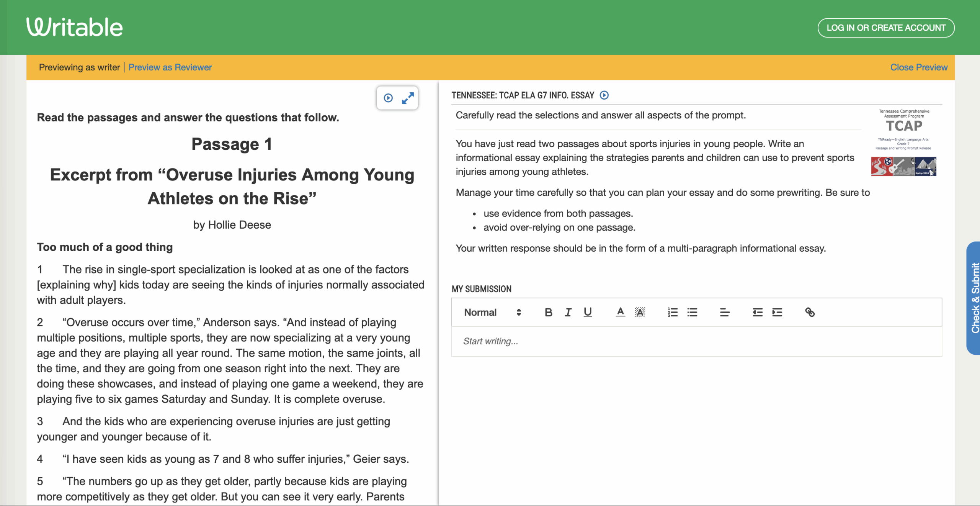Switch to Preview as Reviewer
The height and width of the screenshot is (506, 980).
[x=170, y=67]
